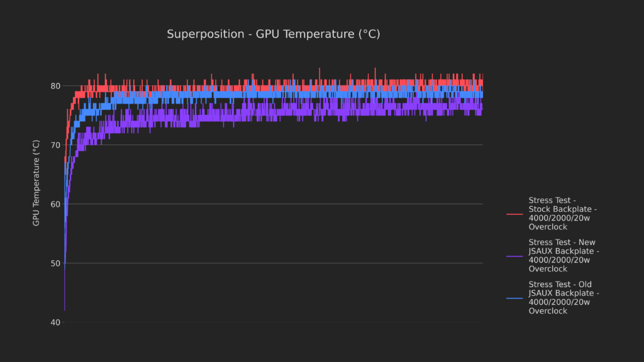
Task: Click the 50 tick label on y-axis
Action: click(55, 263)
